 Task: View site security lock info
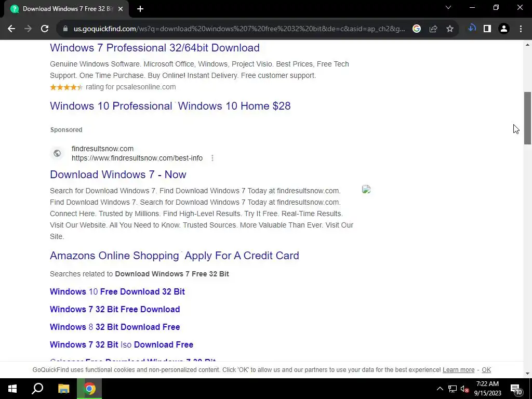[65, 29]
